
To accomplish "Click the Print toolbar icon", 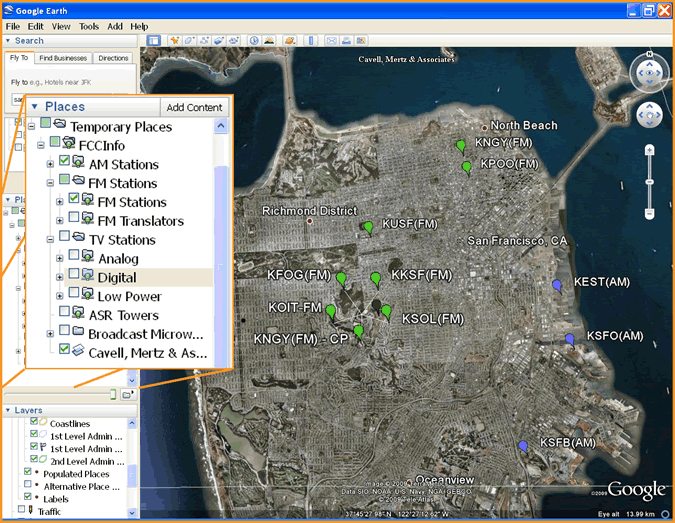I will (345, 41).
